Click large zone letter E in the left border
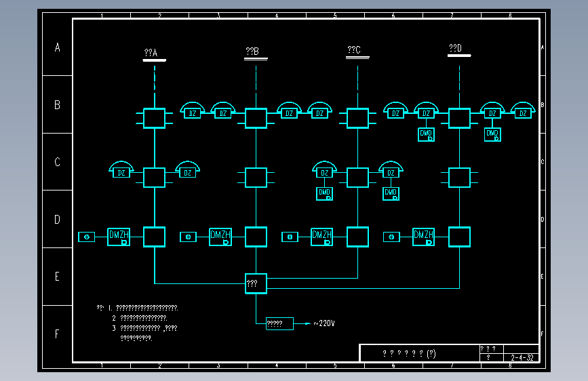Image resolution: width=588 pixels, height=381 pixels. (57, 277)
